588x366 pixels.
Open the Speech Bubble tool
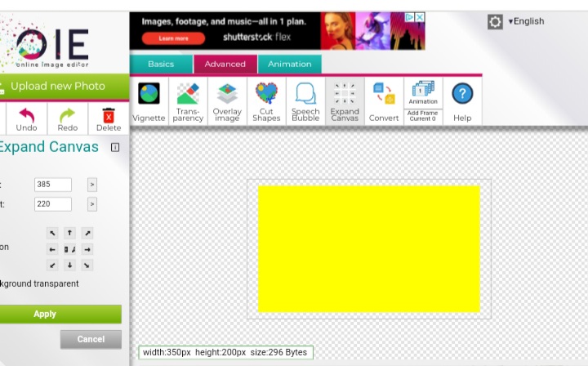pos(305,101)
